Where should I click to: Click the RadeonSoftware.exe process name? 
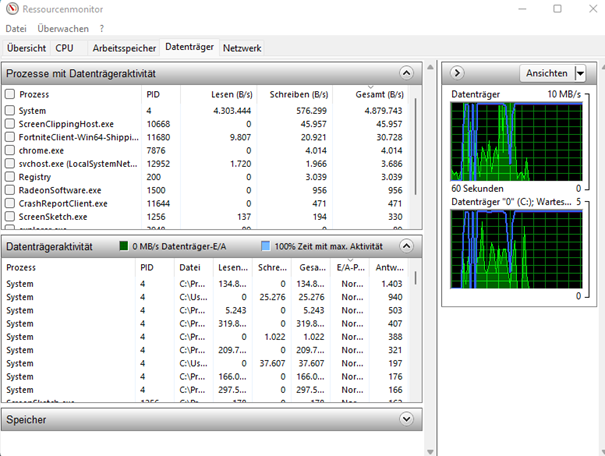(x=60, y=190)
